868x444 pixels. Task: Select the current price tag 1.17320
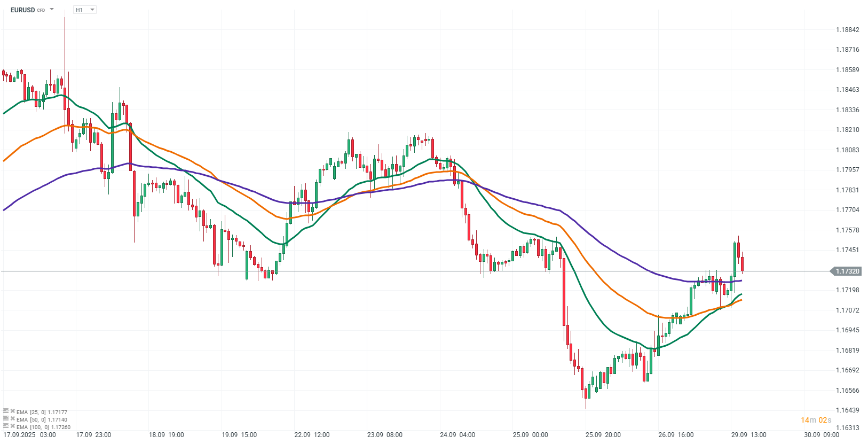847,271
